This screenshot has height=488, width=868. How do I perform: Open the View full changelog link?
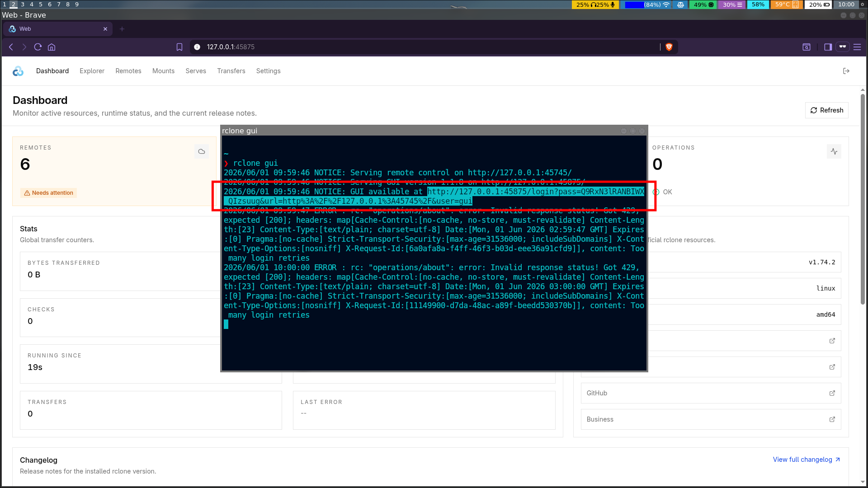pos(806,460)
